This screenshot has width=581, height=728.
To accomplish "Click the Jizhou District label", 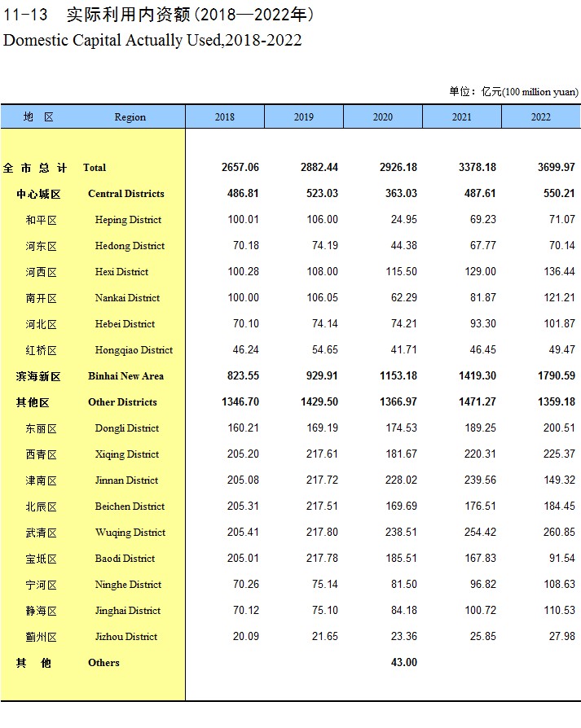I will 125,637.
